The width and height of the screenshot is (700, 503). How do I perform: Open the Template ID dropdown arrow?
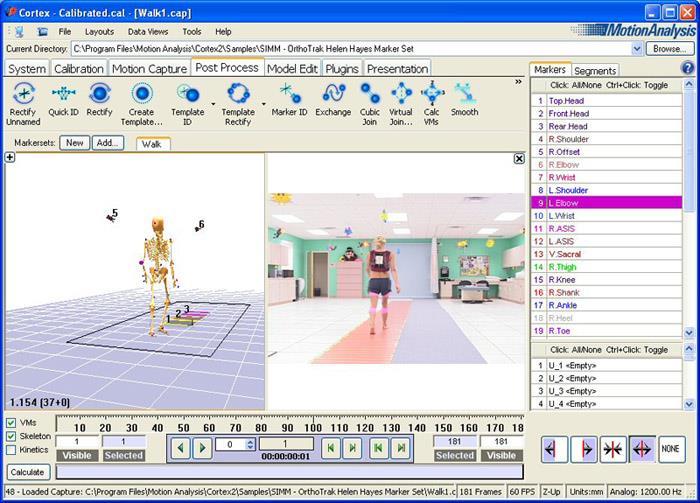pyautogui.click(x=213, y=104)
